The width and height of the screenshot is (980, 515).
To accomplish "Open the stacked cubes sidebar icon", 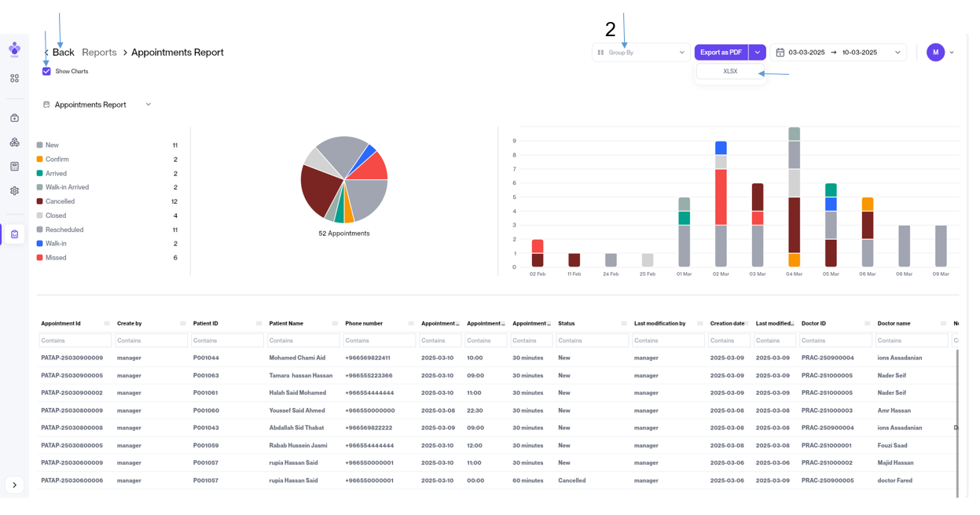I will [14, 142].
